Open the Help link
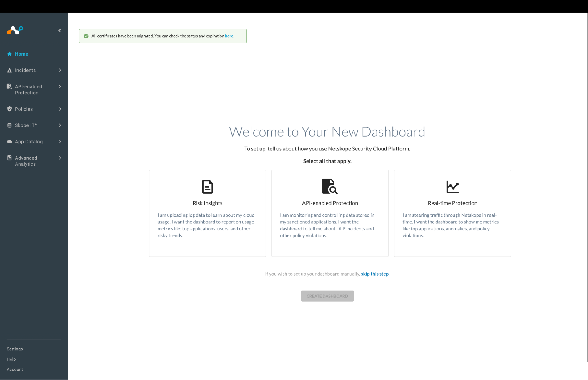Viewport: 588px width, 380px height. pyautogui.click(x=11, y=359)
